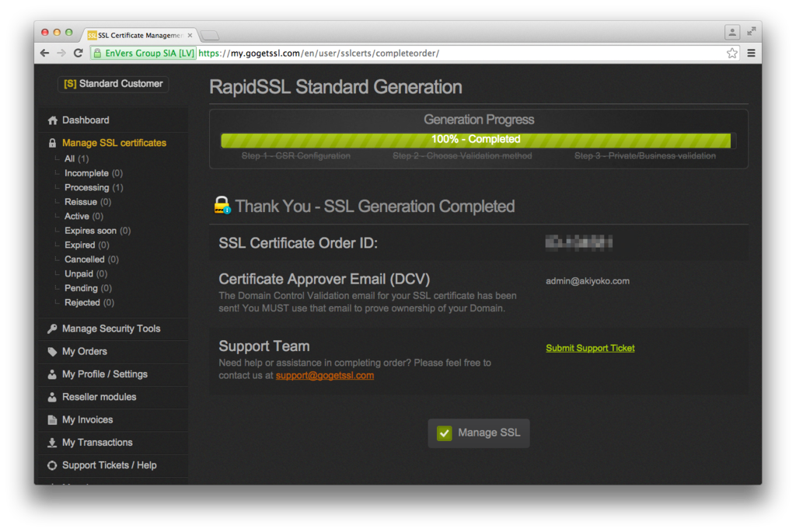796x532 pixels.
Task: Click the Manage SSL button
Action: (479, 433)
